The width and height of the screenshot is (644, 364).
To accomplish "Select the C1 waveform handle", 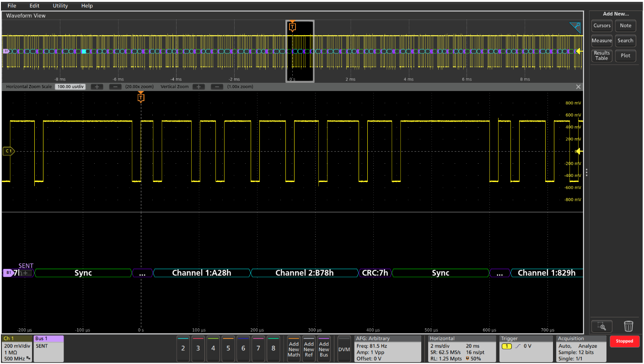I will [x=8, y=151].
